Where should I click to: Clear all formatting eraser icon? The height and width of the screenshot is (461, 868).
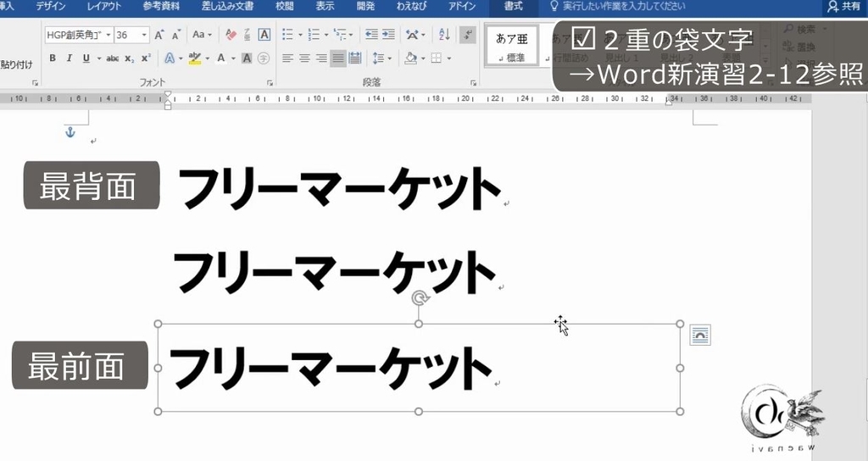[x=231, y=35]
